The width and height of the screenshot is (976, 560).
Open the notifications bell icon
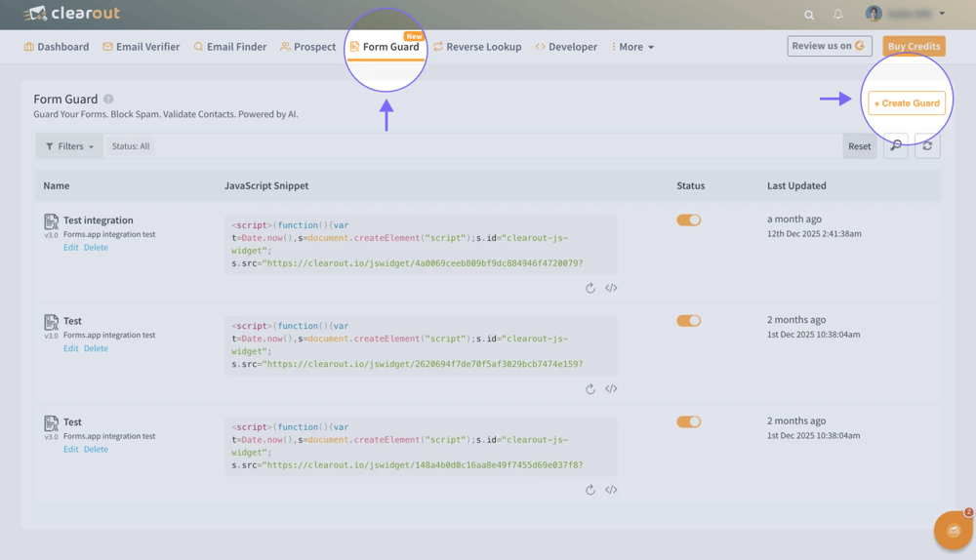tap(837, 14)
